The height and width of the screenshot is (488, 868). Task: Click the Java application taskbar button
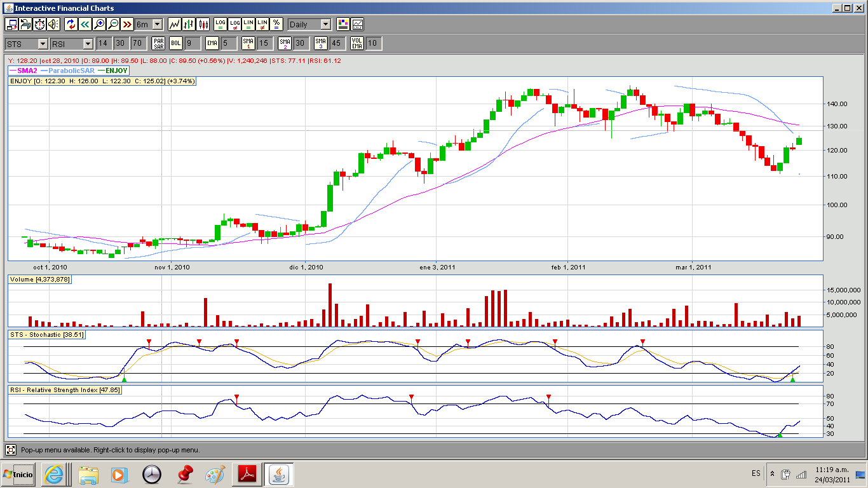tap(278, 474)
